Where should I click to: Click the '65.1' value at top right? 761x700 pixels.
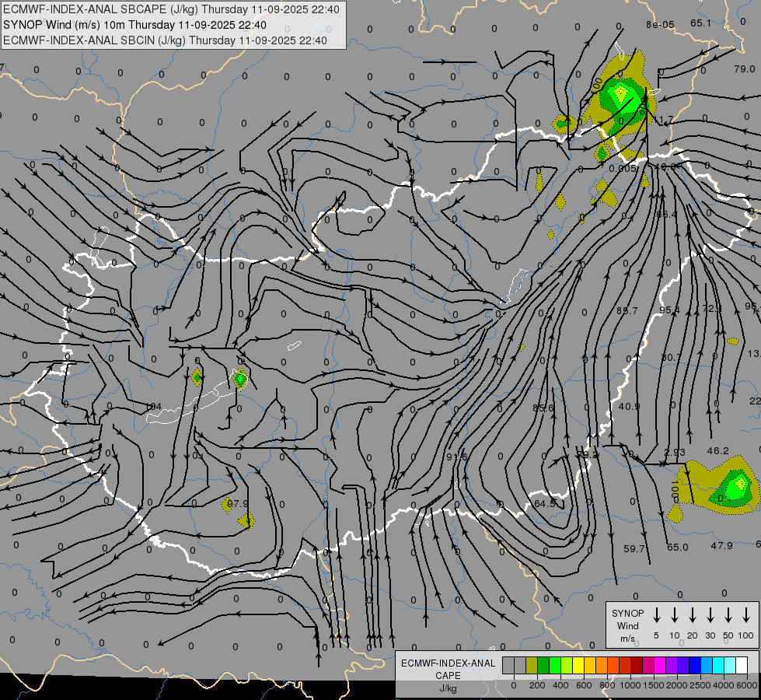click(701, 23)
